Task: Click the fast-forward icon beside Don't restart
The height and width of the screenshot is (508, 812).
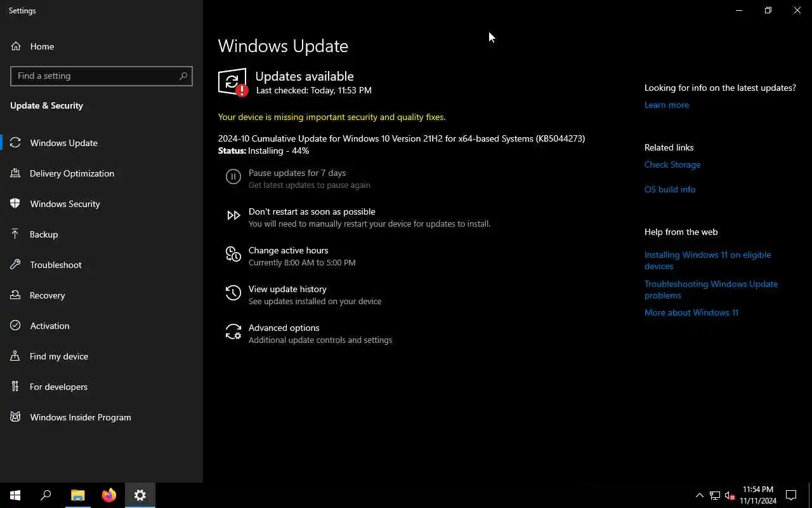Action: [233, 216]
